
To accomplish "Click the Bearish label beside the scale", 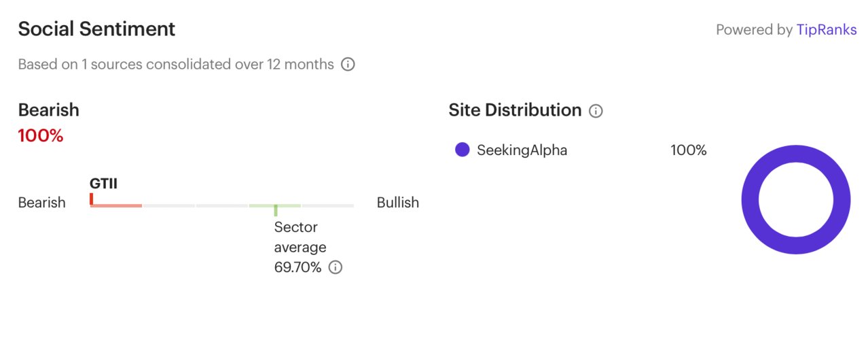I will pos(41,203).
